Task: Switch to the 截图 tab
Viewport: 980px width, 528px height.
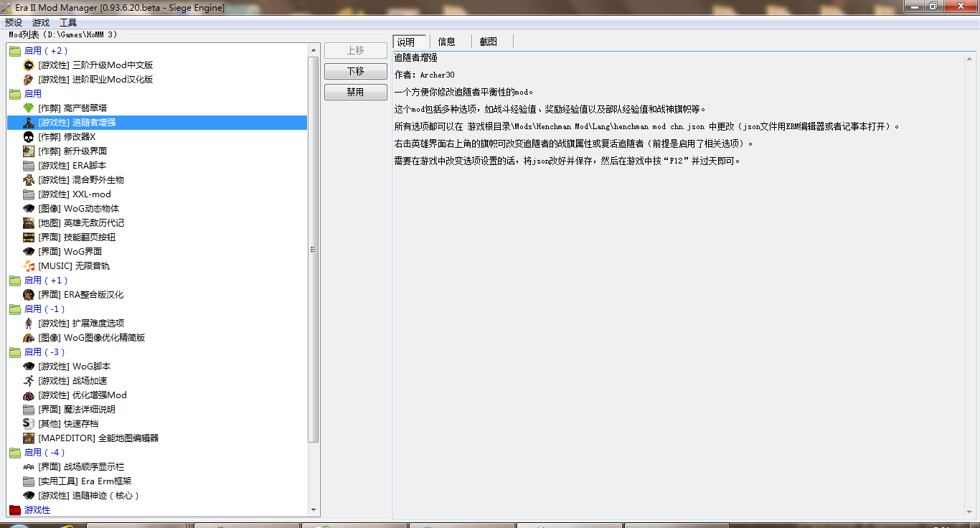Action: (489, 42)
